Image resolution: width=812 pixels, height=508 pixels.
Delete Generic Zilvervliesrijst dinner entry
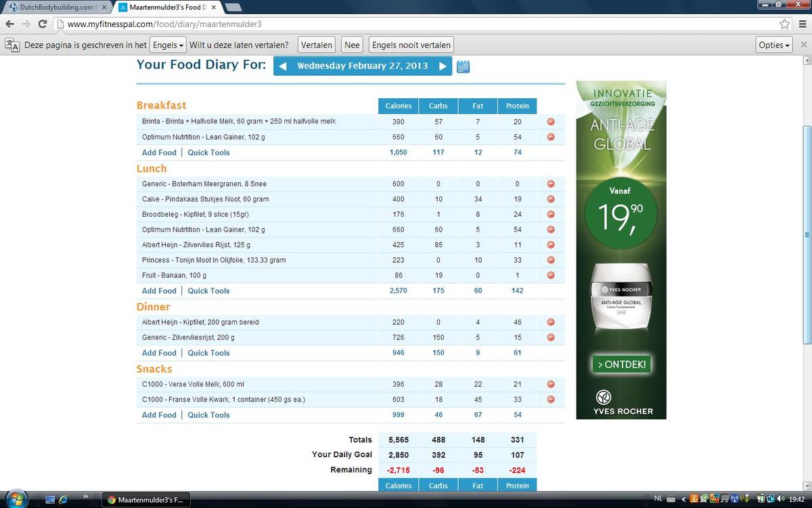(550, 337)
